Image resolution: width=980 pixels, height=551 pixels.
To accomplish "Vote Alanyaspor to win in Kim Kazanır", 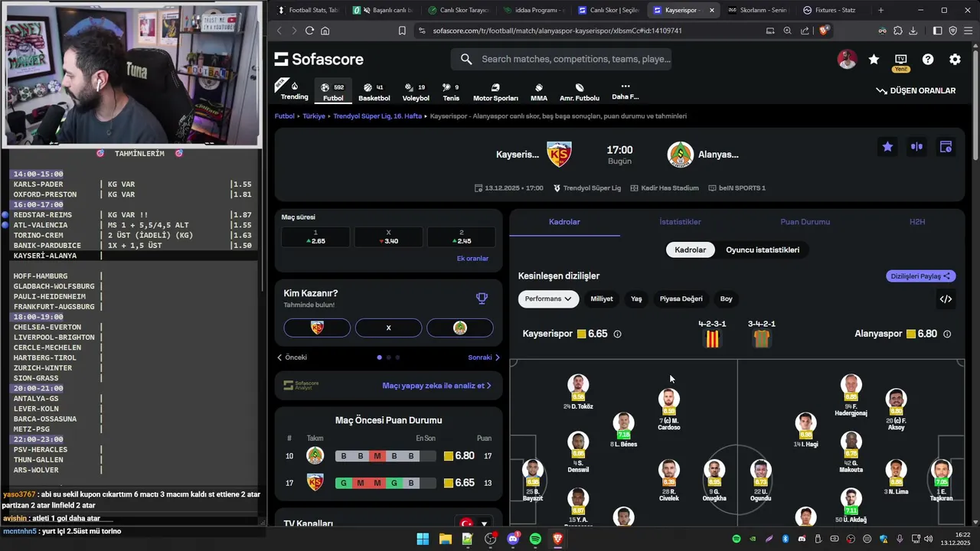I will 460,328.
